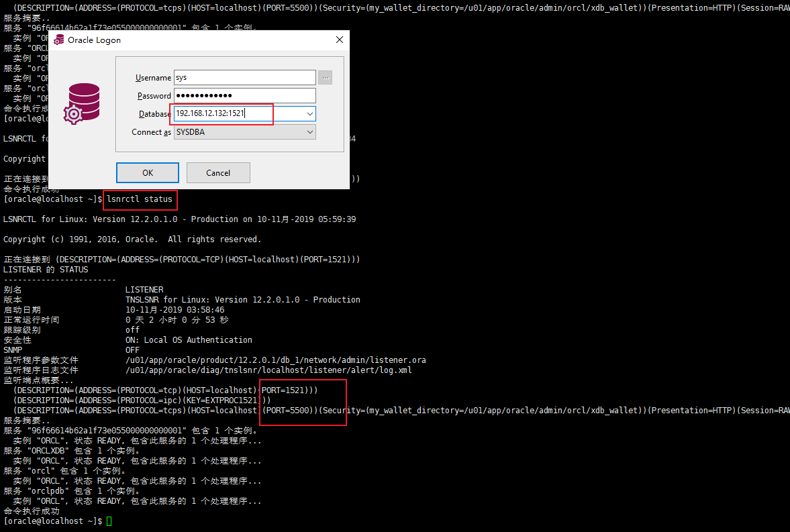Click the last '命令执行成功' line

point(32,511)
